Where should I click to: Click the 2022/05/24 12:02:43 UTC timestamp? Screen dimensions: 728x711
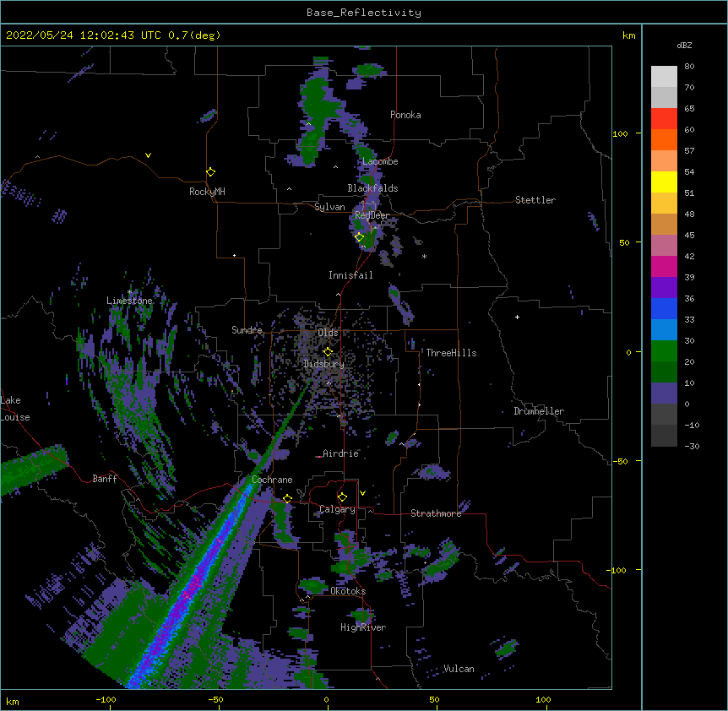[x=113, y=35]
